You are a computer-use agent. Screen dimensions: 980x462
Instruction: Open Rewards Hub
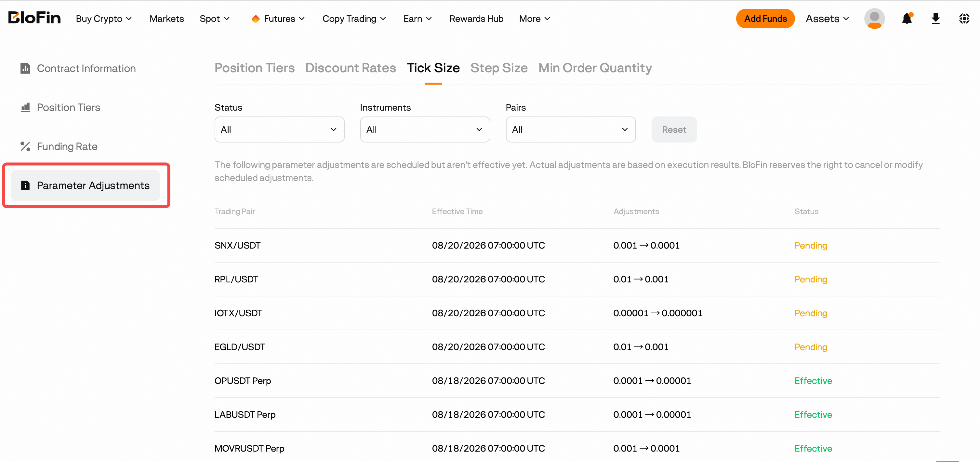476,19
